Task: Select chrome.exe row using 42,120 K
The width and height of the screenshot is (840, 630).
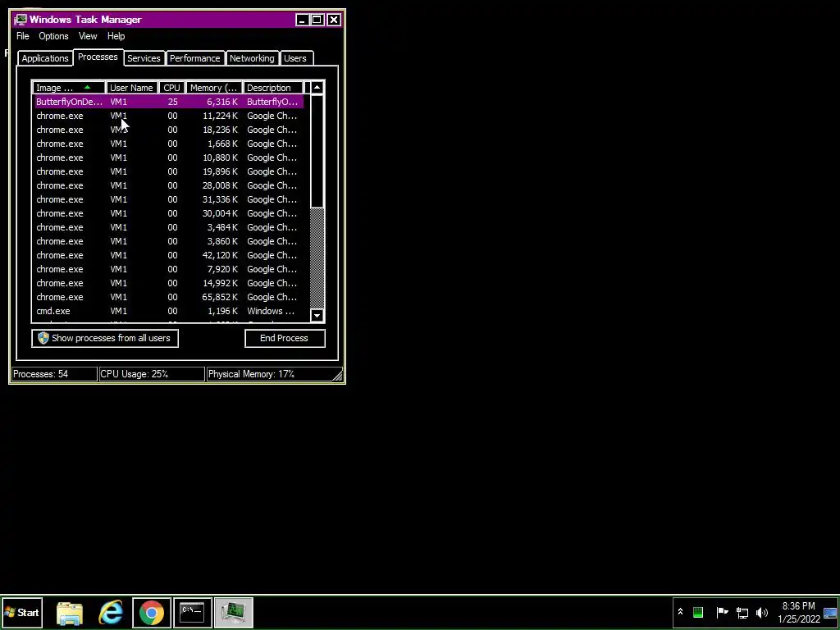Action: click(169, 255)
